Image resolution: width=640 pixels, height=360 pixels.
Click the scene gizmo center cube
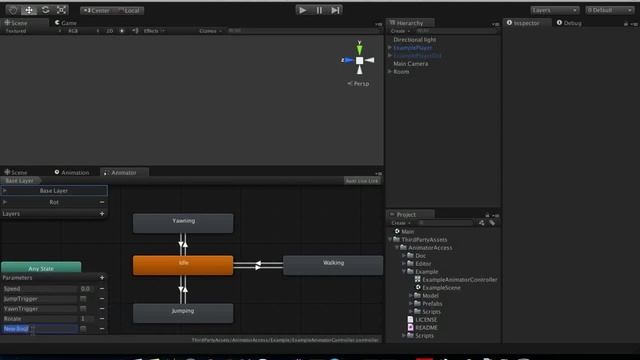point(359,60)
